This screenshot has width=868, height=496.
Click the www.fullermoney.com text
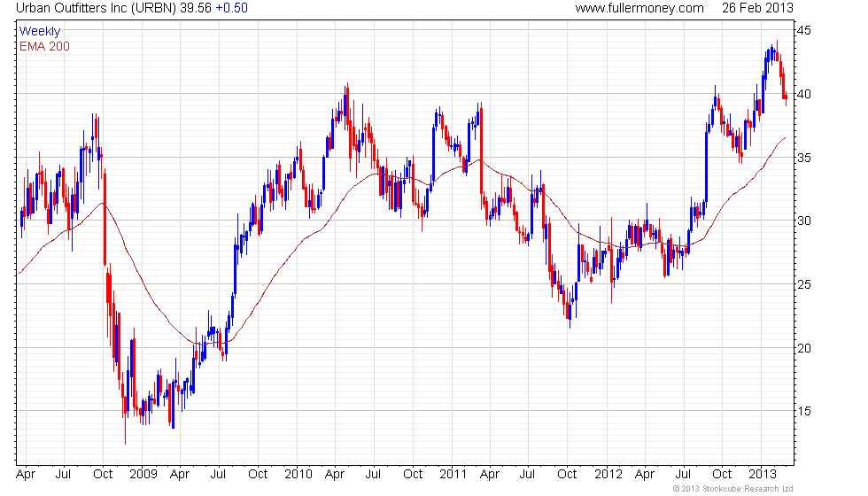[639, 8]
